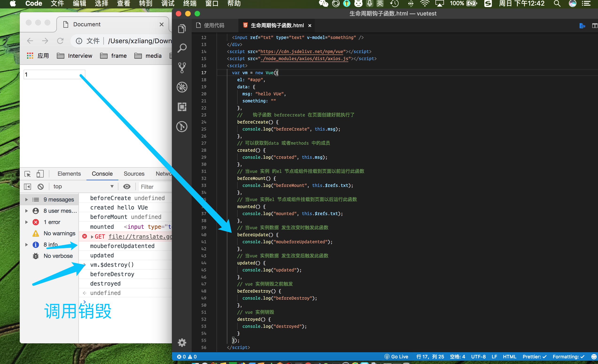The width and height of the screenshot is (598, 364).
Task: Open the Extensions view icon
Action: click(x=182, y=107)
